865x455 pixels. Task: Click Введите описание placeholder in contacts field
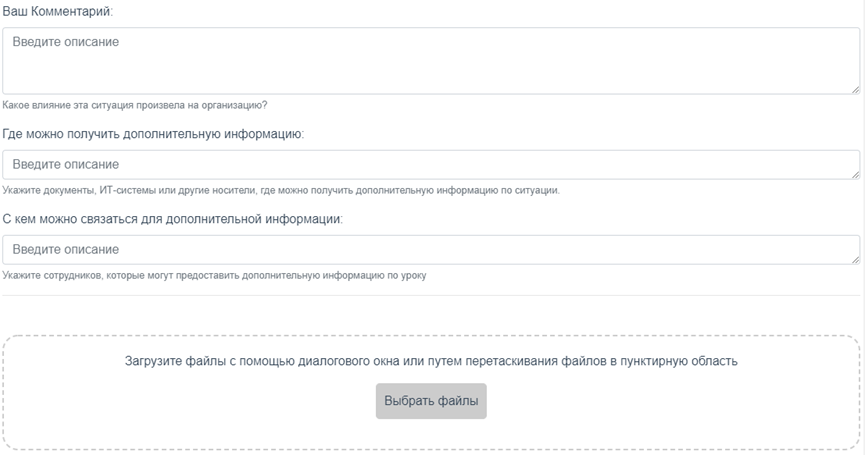66,249
